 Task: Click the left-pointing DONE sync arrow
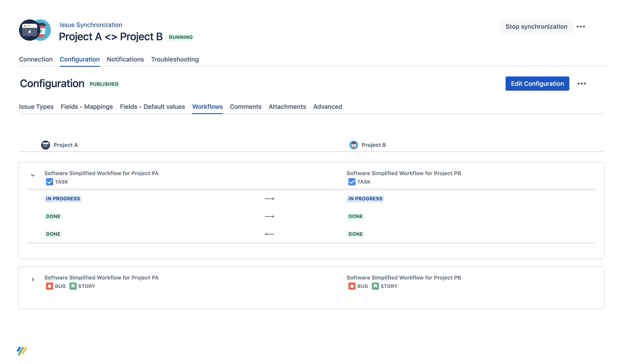270,234
